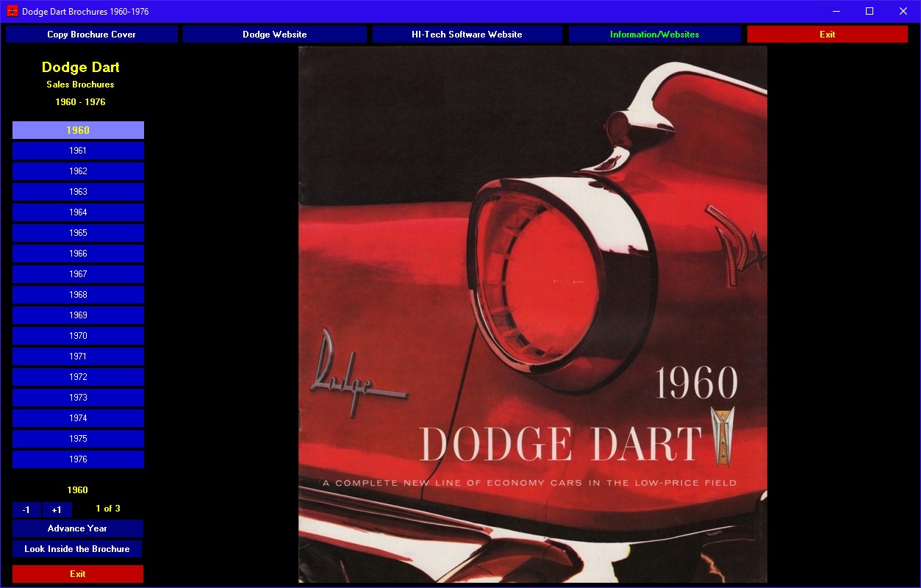The height and width of the screenshot is (588, 921).
Task: Choose the 1967 brochure
Action: click(78, 274)
